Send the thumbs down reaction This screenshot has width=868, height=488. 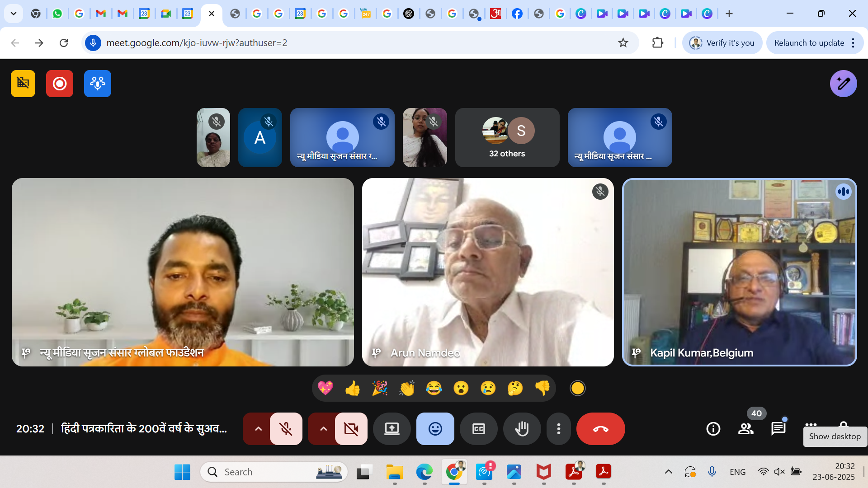click(x=542, y=388)
